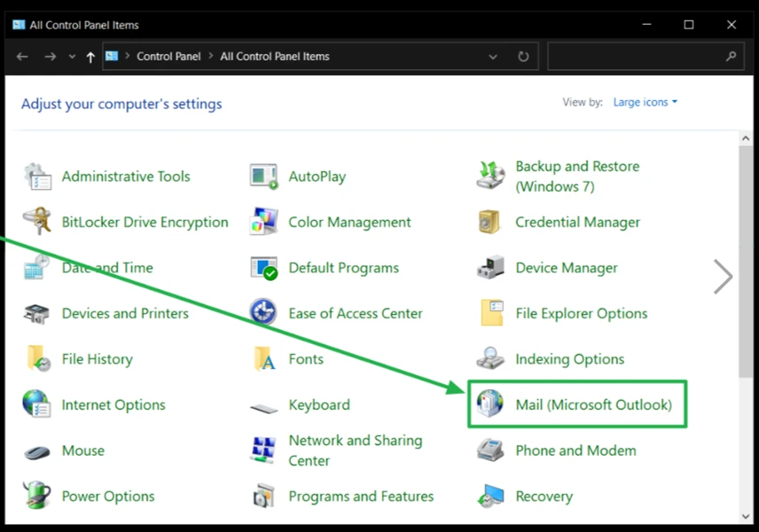
Task: Open the Power Options icon
Action: point(37,496)
